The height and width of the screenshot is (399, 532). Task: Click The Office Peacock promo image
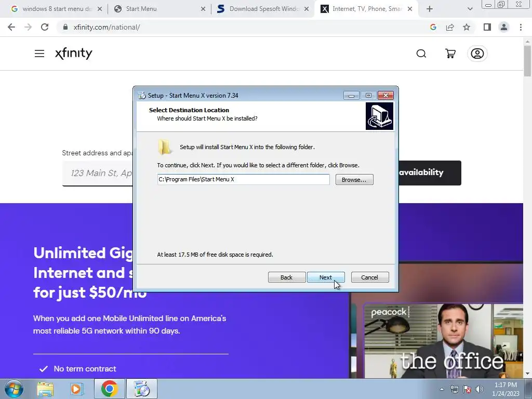[443, 341]
